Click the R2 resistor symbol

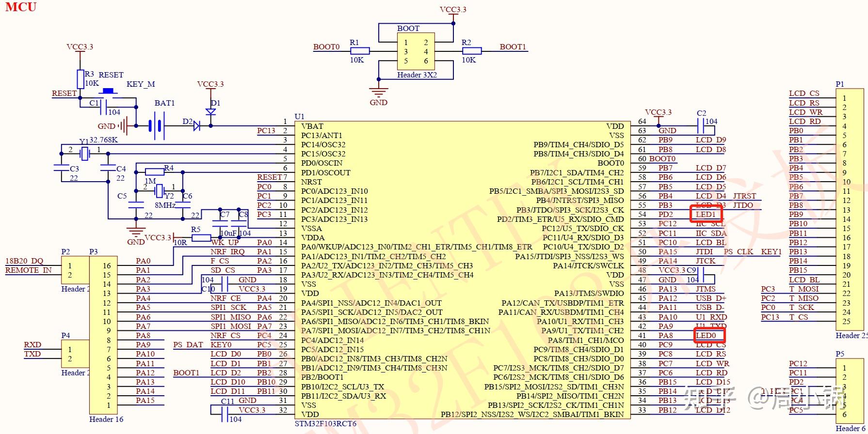pyautogui.click(x=471, y=51)
